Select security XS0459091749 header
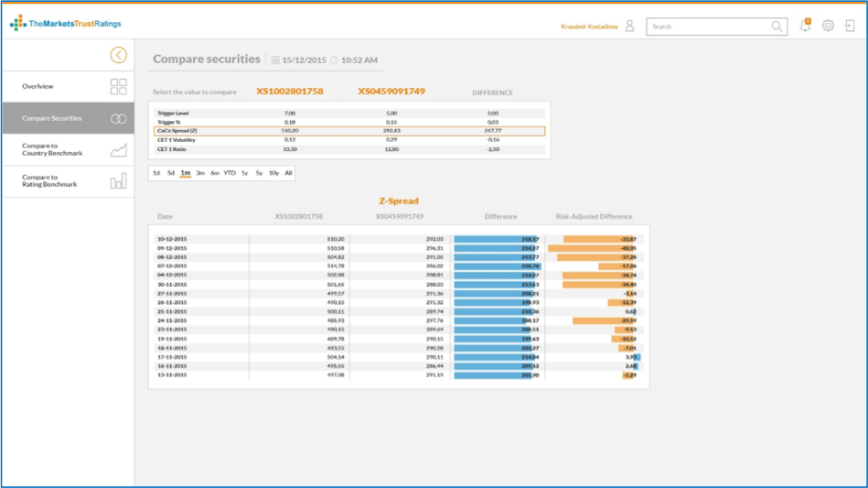The width and height of the screenshot is (868, 488). point(391,92)
